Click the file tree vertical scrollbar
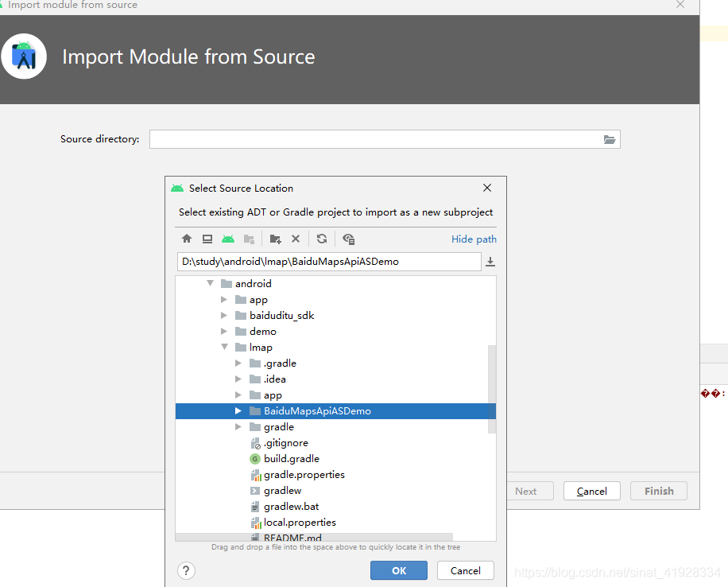The width and height of the screenshot is (728, 587). click(492, 389)
